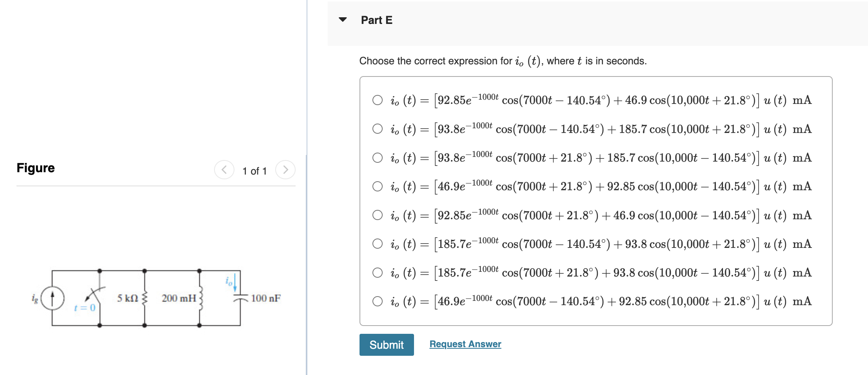This screenshot has height=375, width=868.
Task: Expand the figure pagination showing 1 of 1
Action: [255, 171]
